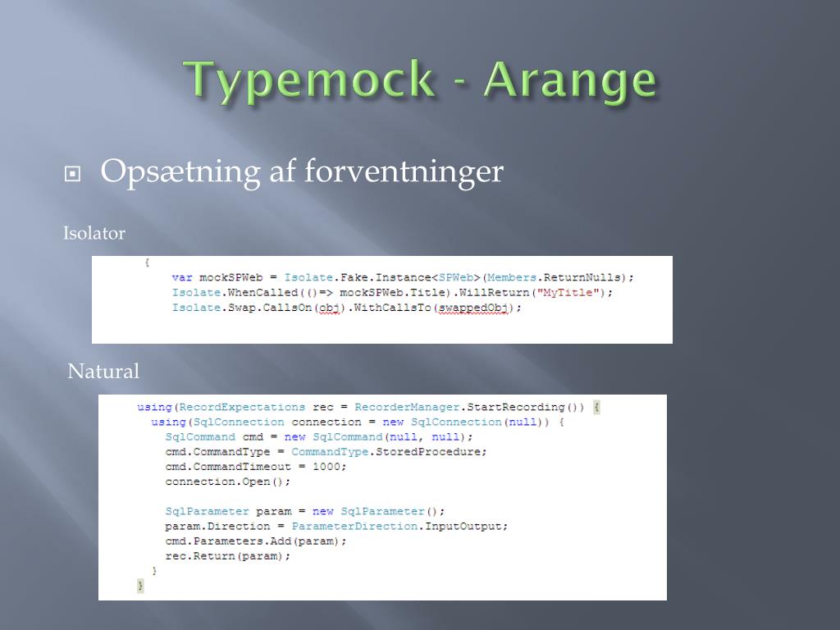
Task: Click the 'using(SqlConnection connection' line
Action: (x=358, y=422)
